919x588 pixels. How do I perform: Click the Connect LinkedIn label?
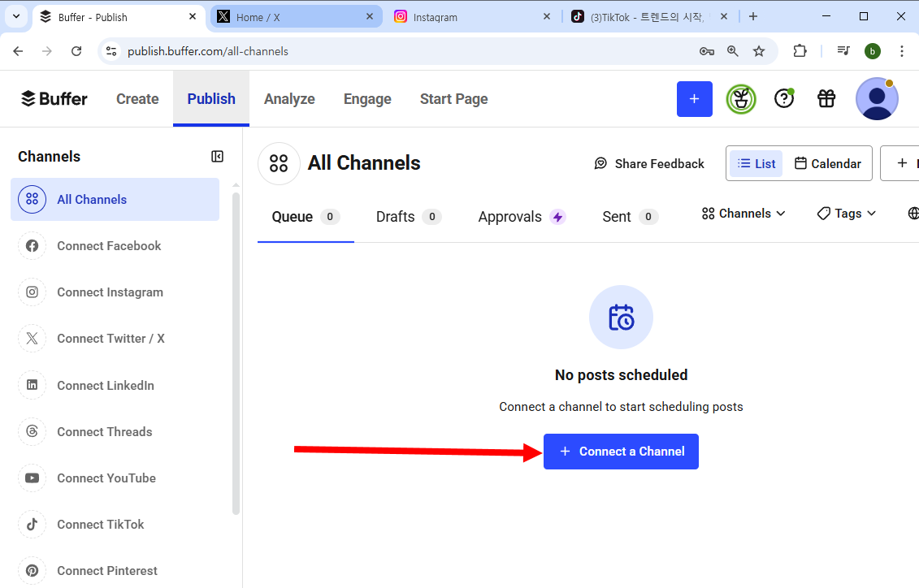point(106,385)
